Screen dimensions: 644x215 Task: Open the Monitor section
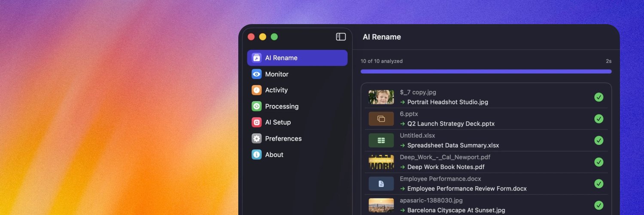[297, 74]
